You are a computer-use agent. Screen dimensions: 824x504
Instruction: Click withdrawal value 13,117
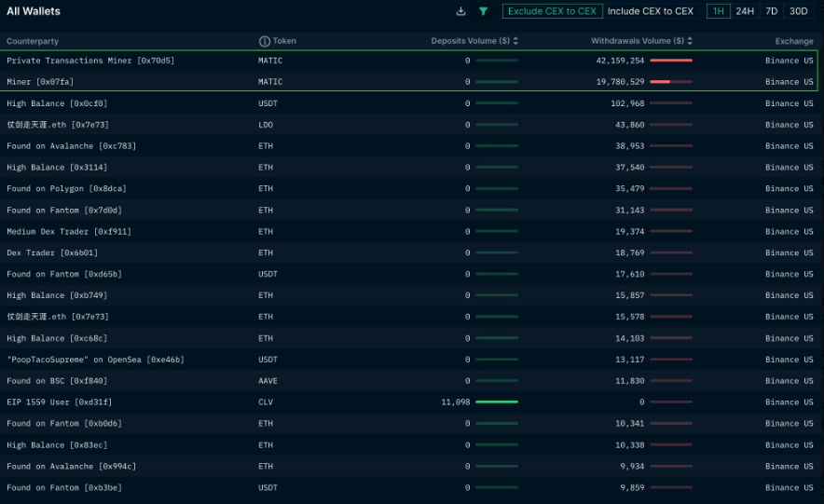click(630, 360)
